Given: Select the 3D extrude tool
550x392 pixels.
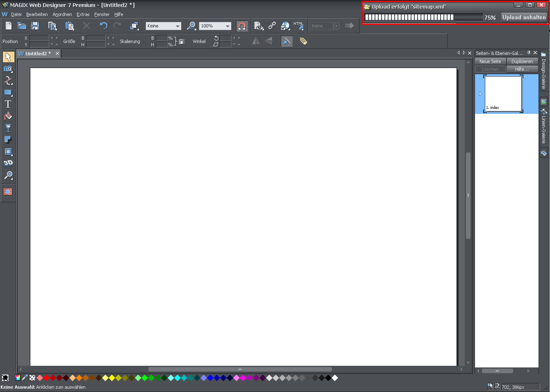Looking at the screenshot, I should (x=8, y=163).
